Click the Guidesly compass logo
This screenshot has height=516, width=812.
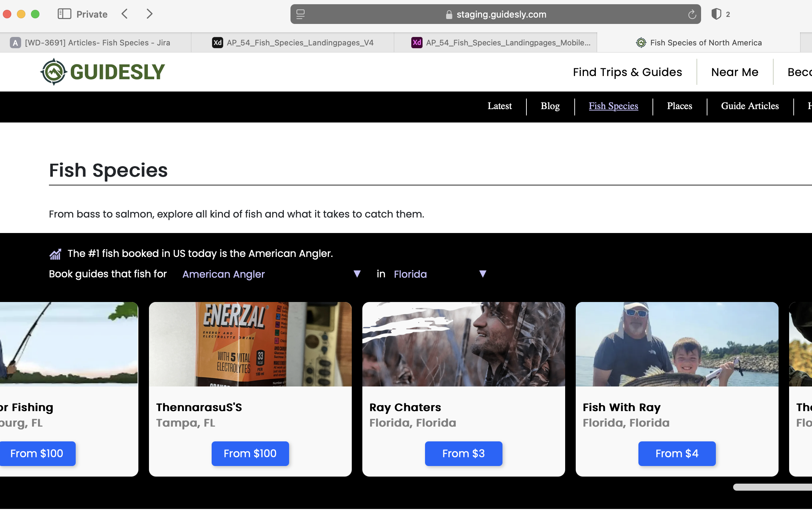[54, 72]
